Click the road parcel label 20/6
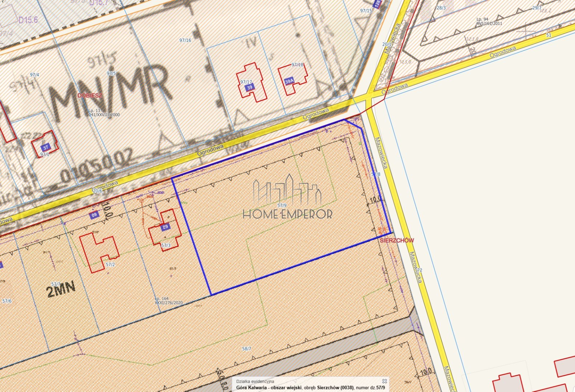This screenshot has height=392, width=575. [x=97, y=191]
